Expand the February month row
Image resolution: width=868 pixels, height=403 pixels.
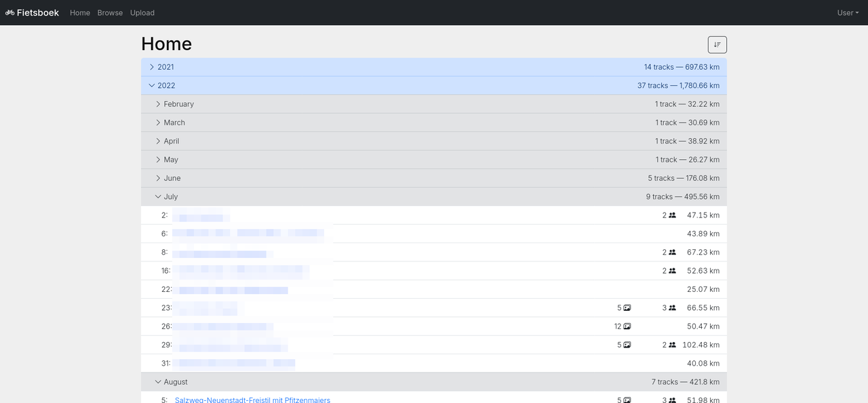click(x=158, y=104)
